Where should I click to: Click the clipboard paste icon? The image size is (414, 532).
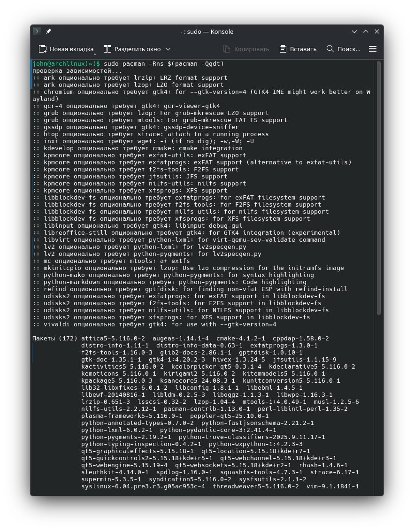(x=283, y=49)
